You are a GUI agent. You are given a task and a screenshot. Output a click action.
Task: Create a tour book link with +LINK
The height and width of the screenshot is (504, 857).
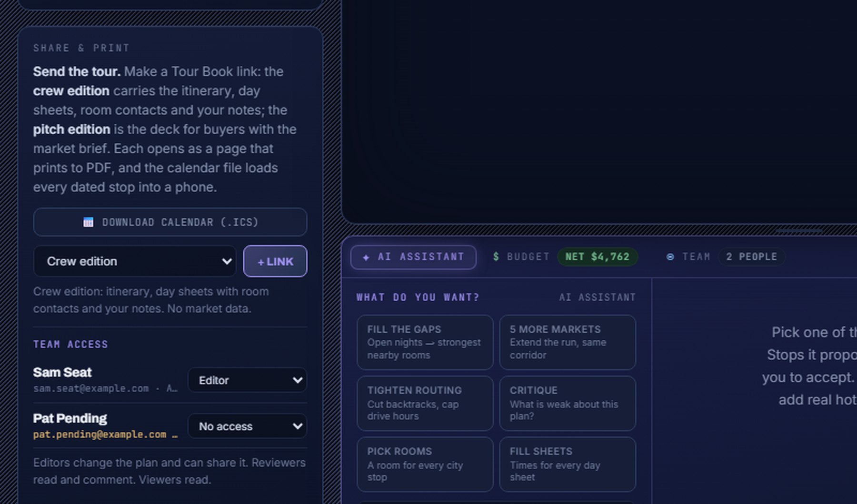[275, 261]
